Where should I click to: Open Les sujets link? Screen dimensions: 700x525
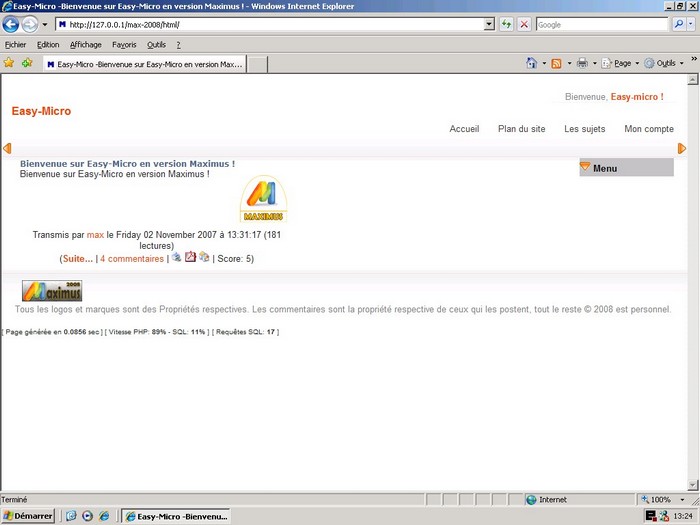click(x=584, y=129)
